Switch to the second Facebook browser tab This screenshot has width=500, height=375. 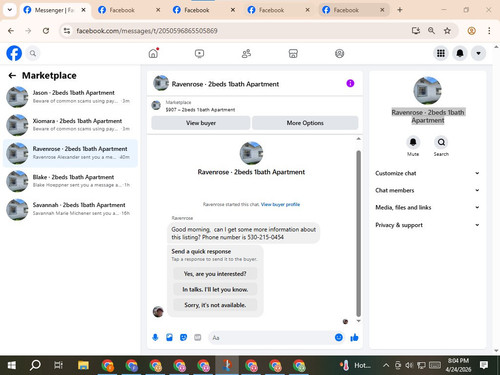pos(129,10)
